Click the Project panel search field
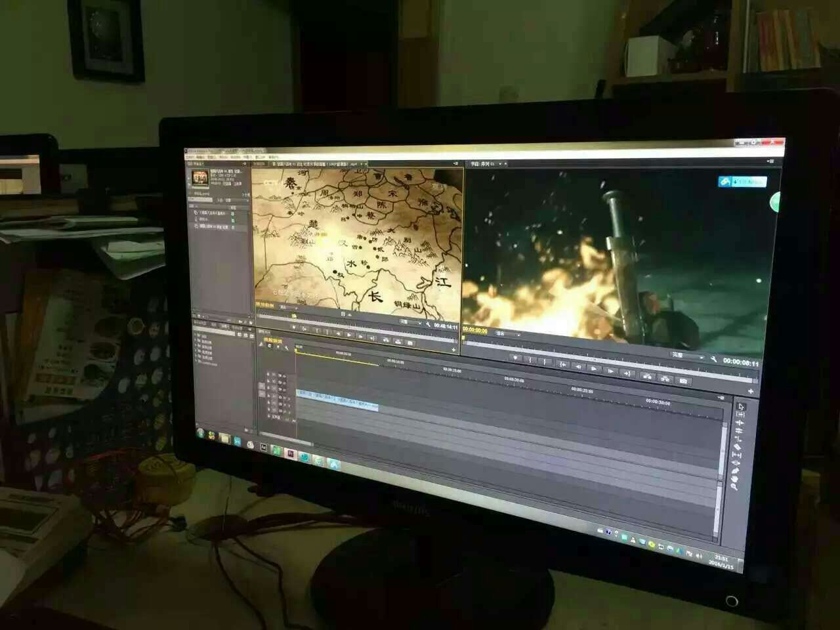Image resolution: width=840 pixels, height=630 pixels. (200, 199)
